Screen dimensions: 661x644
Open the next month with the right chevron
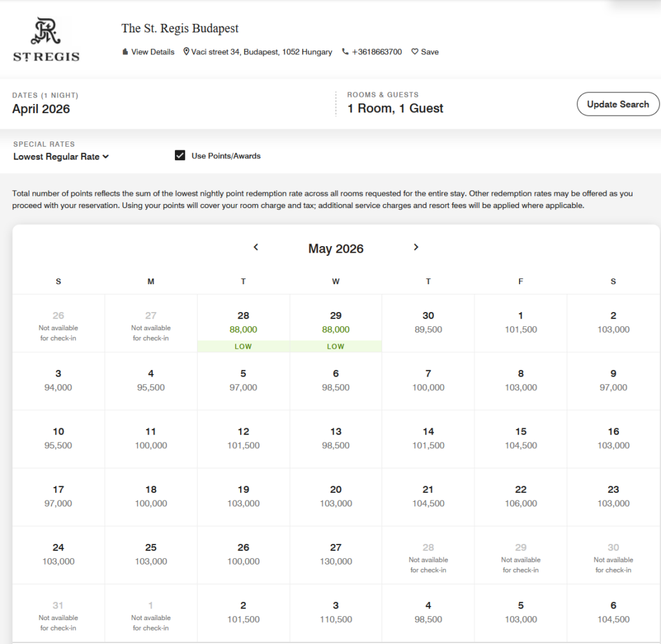pyautogui.click(x=416, y=247)
